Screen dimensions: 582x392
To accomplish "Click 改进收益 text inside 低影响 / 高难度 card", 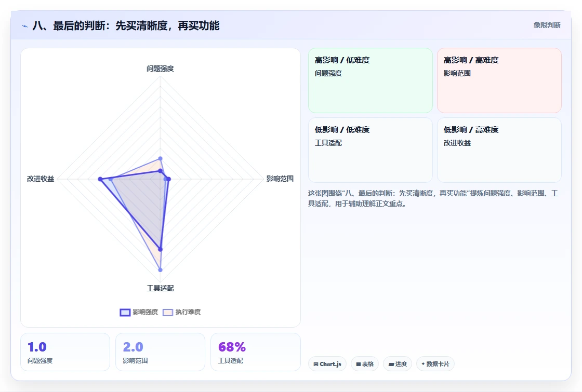I will click(457, 143).
